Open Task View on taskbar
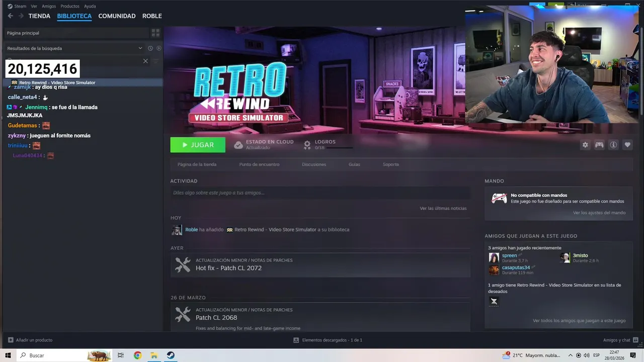 tap(121, 355)
